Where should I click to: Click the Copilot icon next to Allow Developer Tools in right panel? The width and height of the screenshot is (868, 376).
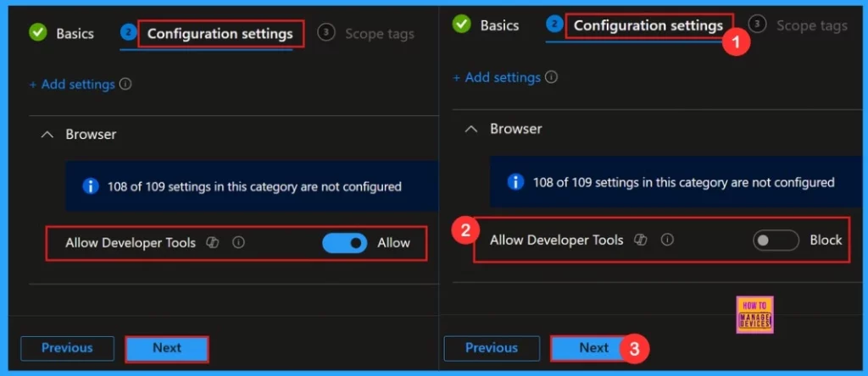641,240
